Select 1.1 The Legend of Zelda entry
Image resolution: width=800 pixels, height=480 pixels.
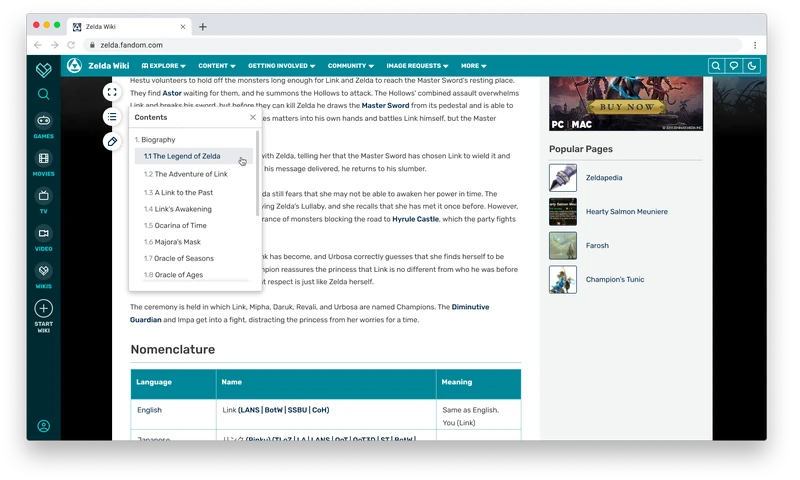(x=193, y=156)
